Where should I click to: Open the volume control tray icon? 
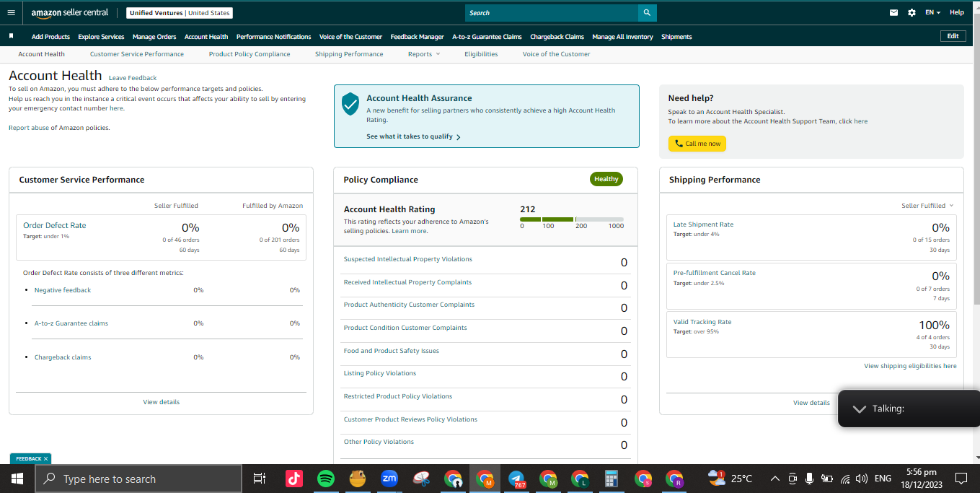[861, 479]
